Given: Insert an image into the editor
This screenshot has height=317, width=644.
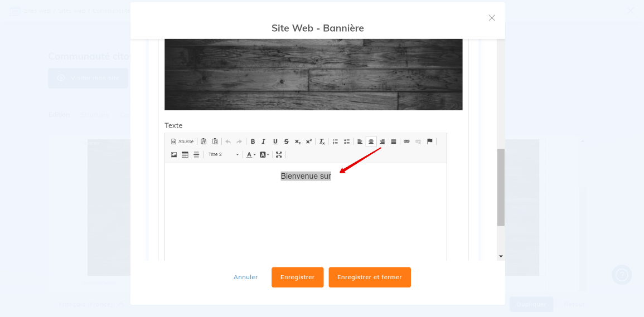Looking at the screenshot, I should [x=174, y=155].
